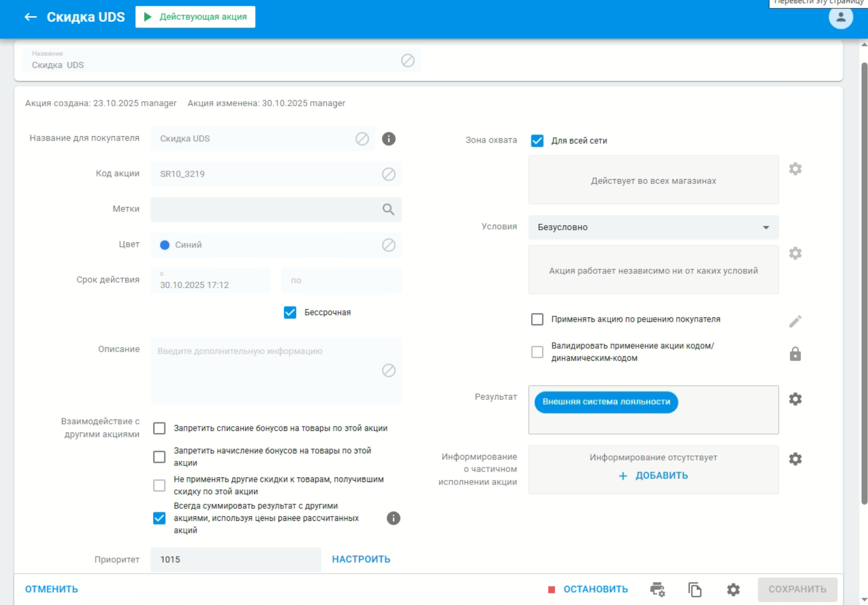Click the Действует во всех магазинах box
Screen dimensions: 868x605
click(x=653, y=180)
